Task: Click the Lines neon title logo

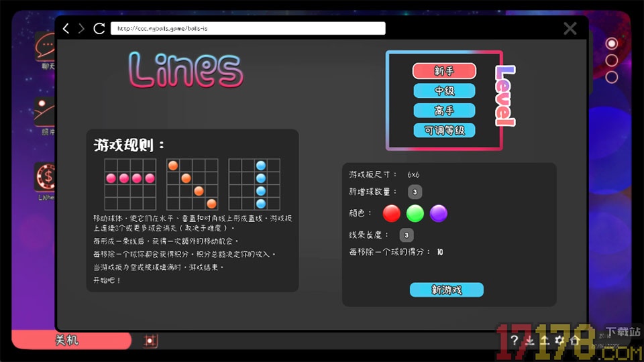Action: (186, 69)
